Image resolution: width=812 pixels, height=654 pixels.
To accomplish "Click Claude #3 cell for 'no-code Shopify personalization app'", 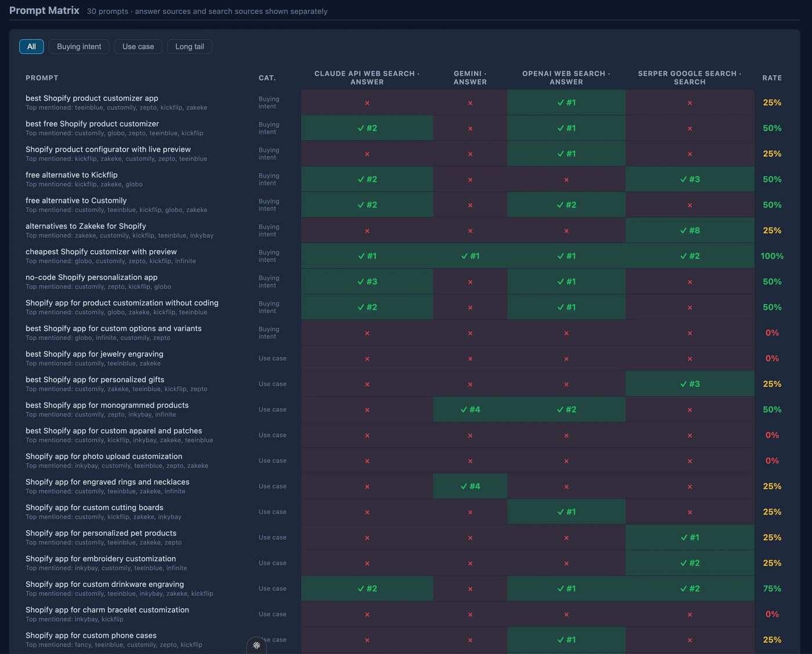I will 367,281.
